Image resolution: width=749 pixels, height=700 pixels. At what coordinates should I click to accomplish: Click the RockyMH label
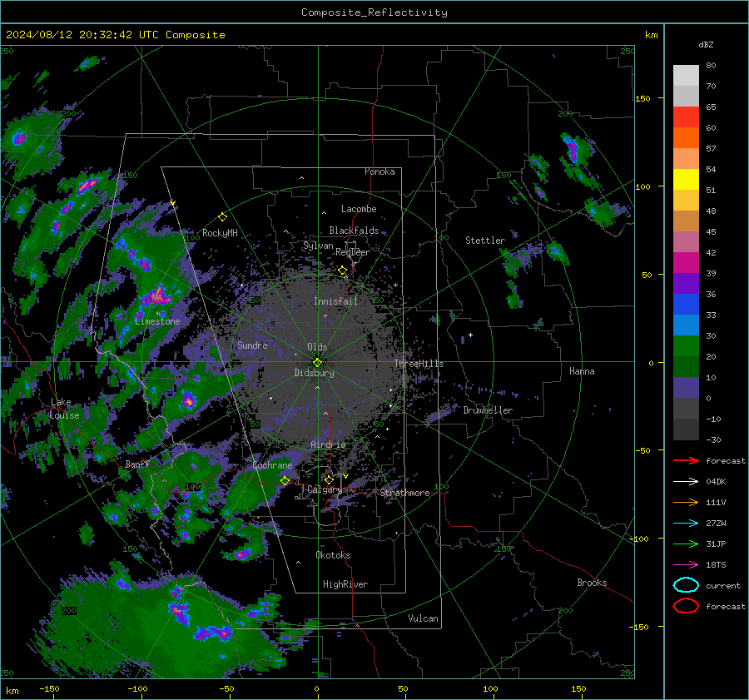[x=220, y=233]
